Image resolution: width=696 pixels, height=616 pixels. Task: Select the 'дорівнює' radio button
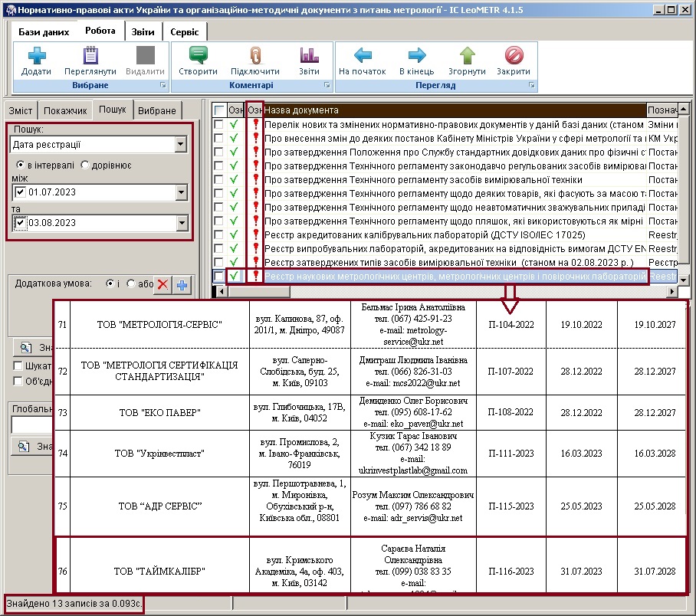pyautogui.click(x=85, y=165)
